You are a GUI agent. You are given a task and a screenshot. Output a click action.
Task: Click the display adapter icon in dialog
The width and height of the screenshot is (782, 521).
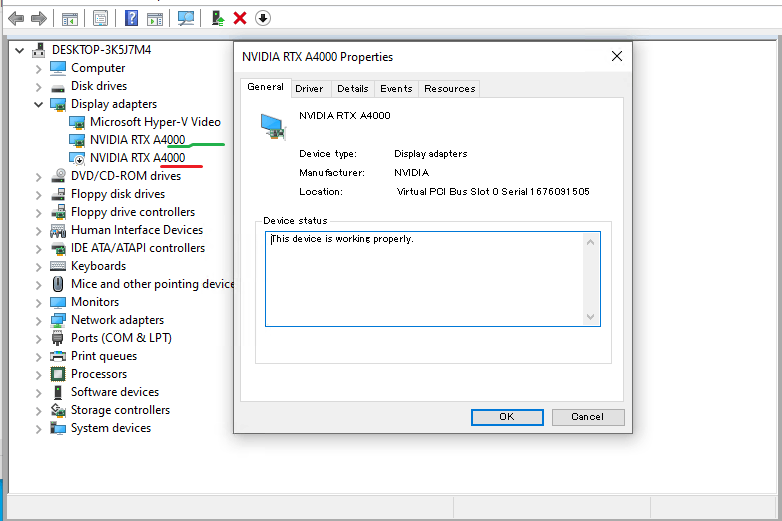click(x=273, y=127)
